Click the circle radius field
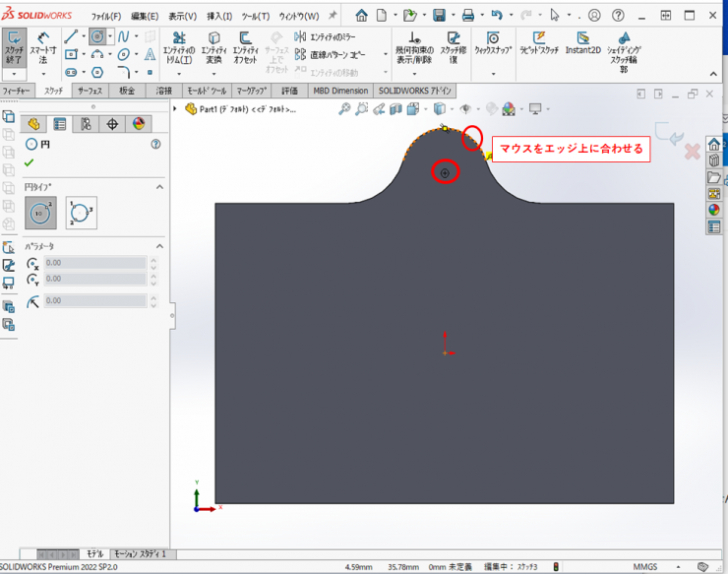The image size is (728, 574). (x=95, y=300)
